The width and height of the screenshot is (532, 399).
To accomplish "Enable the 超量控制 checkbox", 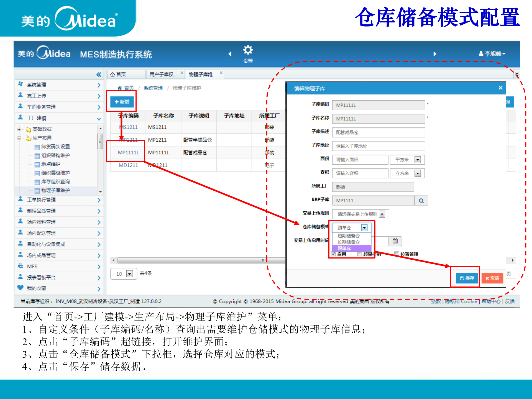I will click(x=359, y=254).
